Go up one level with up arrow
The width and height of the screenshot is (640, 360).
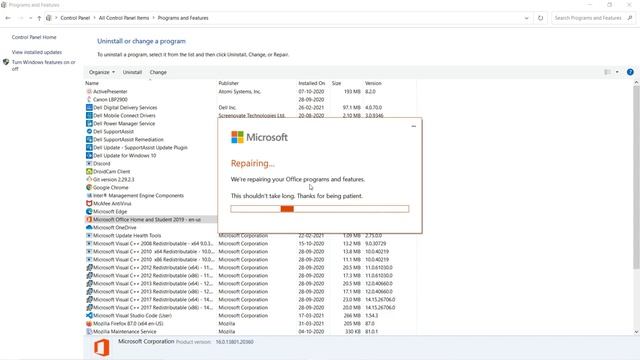point(39,18)
